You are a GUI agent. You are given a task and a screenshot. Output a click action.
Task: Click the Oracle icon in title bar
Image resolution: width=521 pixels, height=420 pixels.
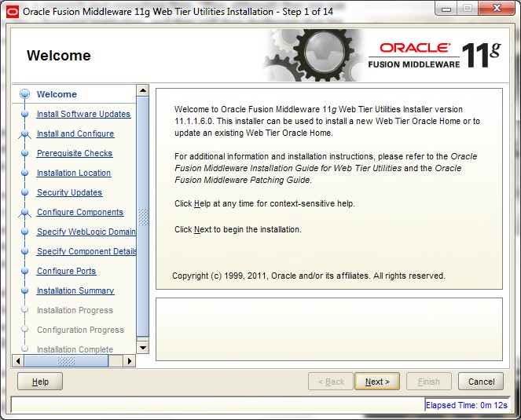pos(13,12)
